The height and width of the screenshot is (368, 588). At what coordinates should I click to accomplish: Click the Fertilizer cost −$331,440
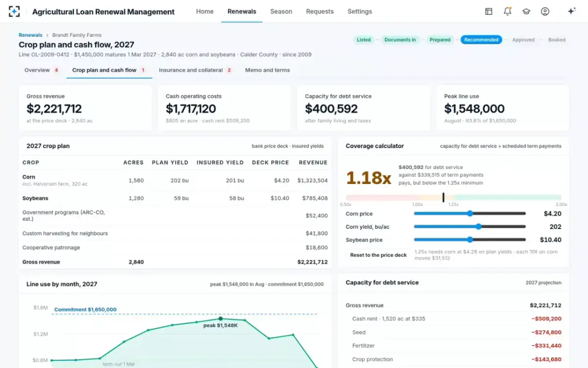pos(546,346)
